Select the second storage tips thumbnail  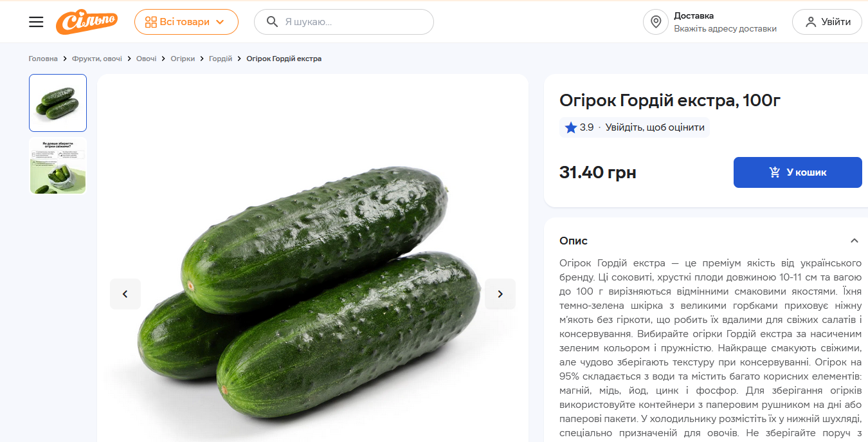58,165
